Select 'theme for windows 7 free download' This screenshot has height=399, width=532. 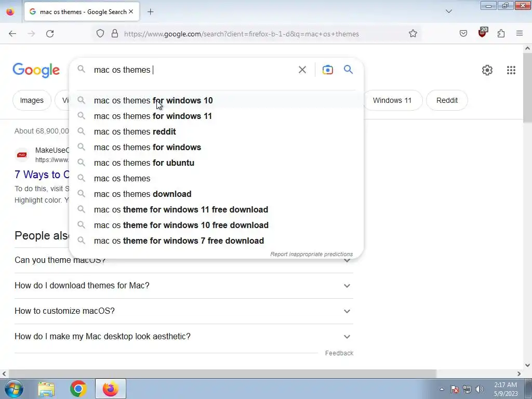point(216,241)
